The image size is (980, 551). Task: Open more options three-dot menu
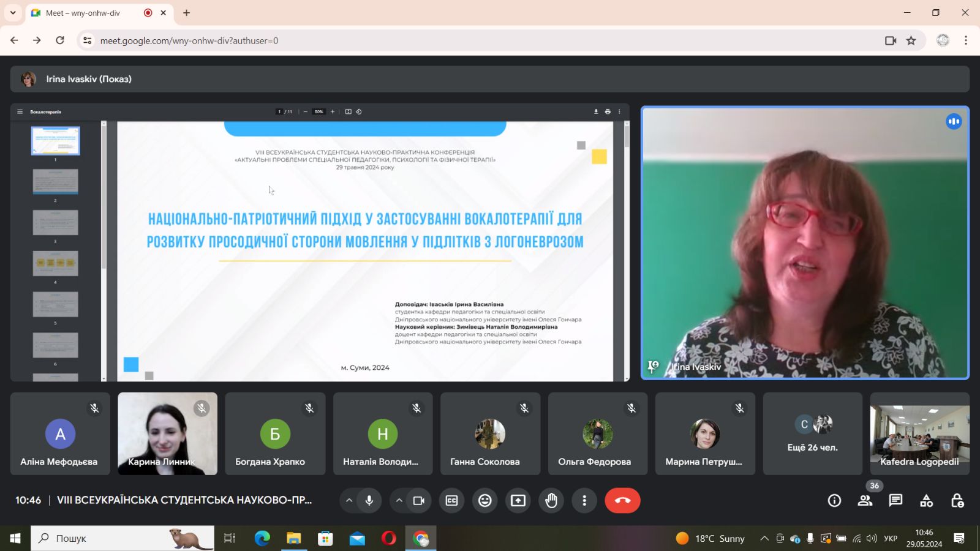pyautogui.click(x=584, y=501)
